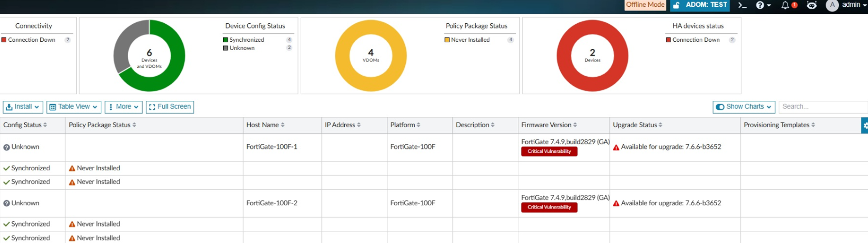Click upgrade warning icon for FortiGate-100F-1
The width and height of the screenshot is (868, 243).
tap(616, 147)
